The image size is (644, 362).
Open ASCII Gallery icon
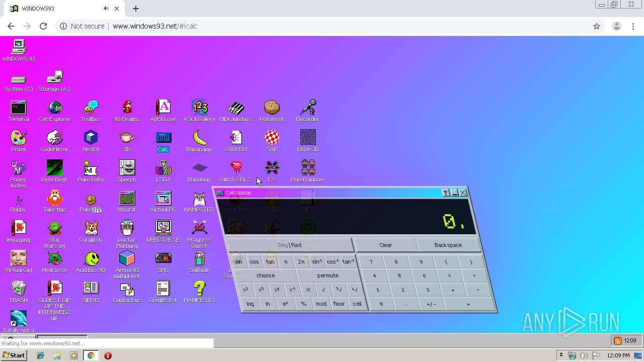tap(199, 111)
